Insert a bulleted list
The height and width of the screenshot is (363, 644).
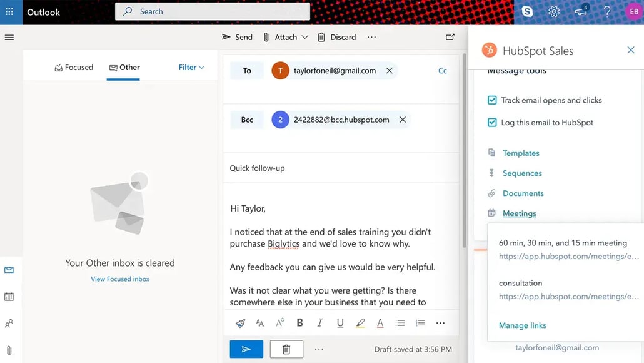400,323
